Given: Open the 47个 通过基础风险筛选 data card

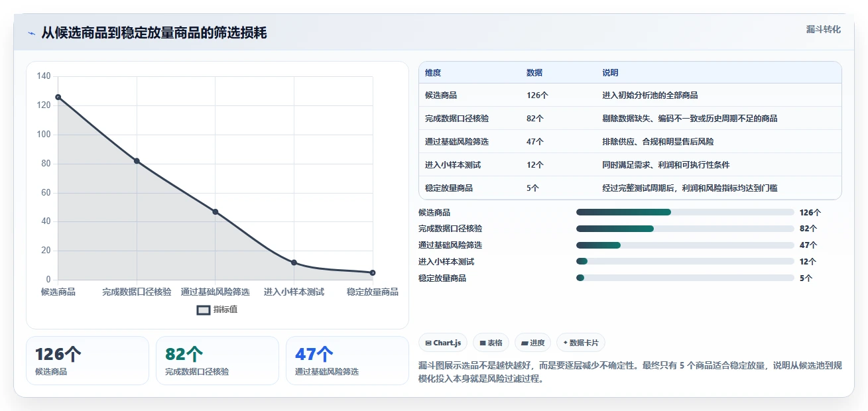Looking at the screenshot, I should [347, 361].
